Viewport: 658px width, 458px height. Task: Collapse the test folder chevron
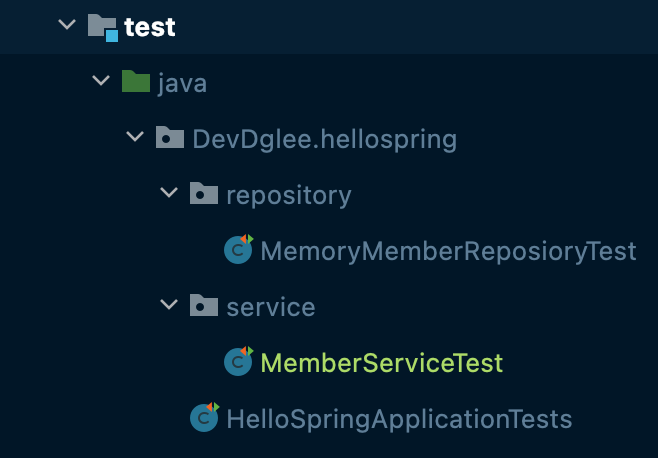(67, 25)
